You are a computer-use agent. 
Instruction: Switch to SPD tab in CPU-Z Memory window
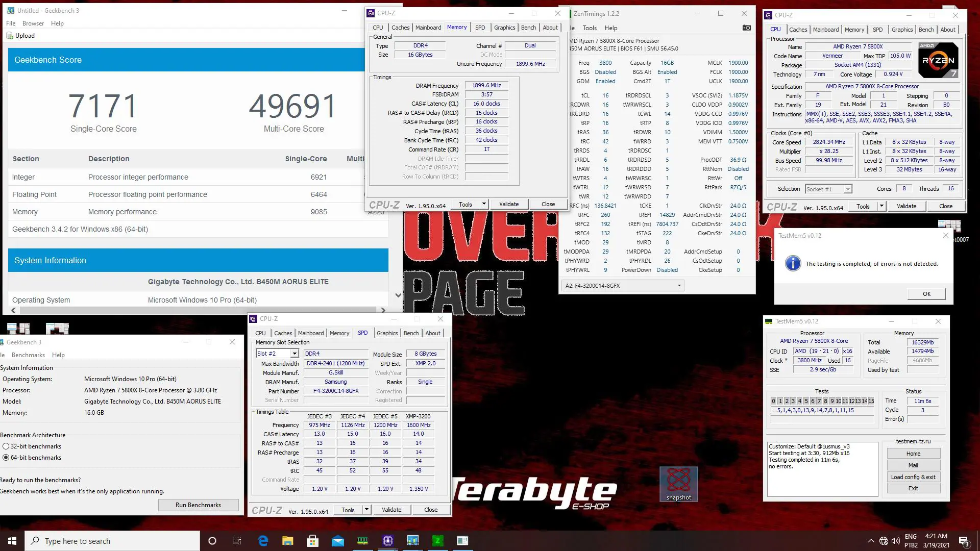tap(480, 28)
